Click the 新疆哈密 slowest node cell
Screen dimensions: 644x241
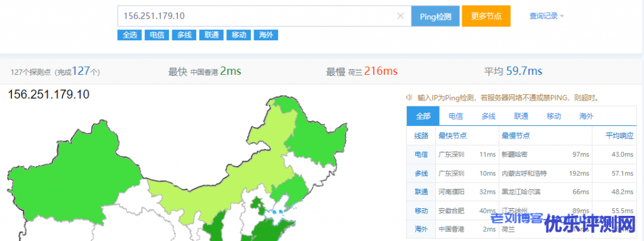click(x=515, y=155)
